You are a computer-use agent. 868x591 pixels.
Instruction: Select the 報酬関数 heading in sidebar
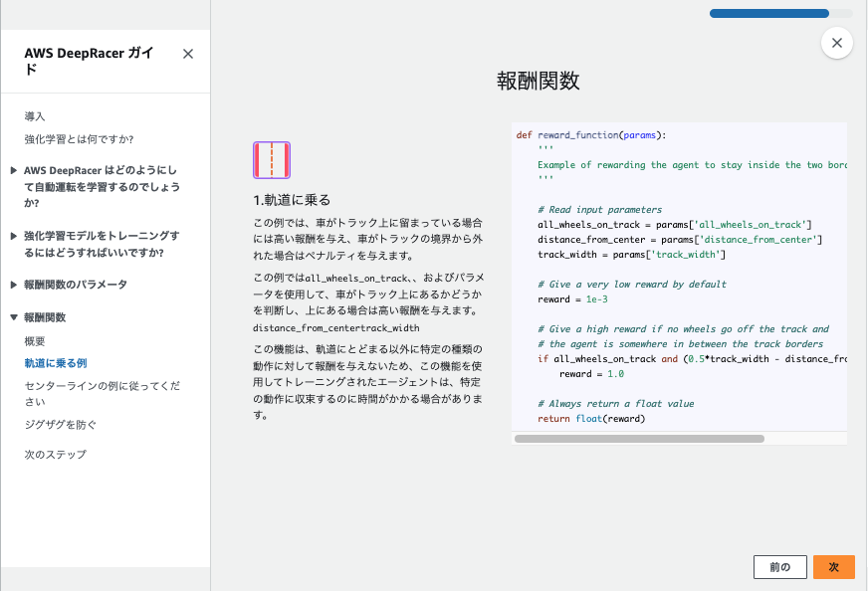[45, 317]
